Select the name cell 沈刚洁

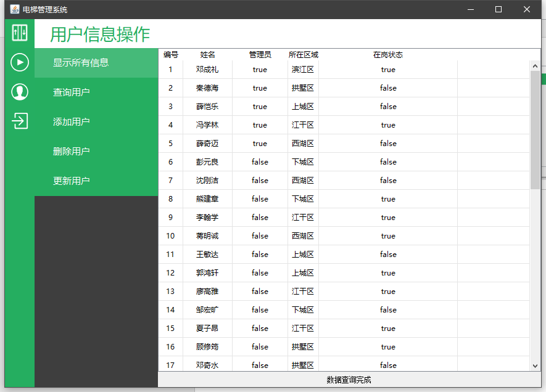207,180
